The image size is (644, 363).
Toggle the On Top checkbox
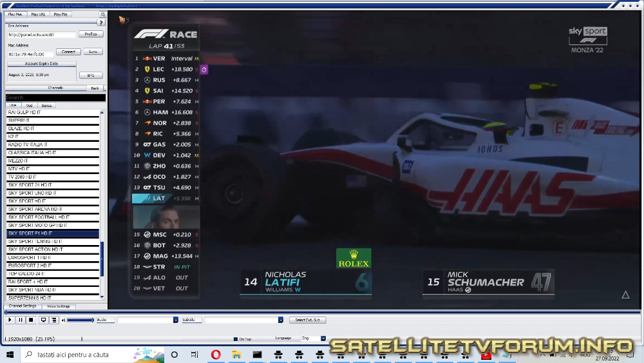pos(235,339)
